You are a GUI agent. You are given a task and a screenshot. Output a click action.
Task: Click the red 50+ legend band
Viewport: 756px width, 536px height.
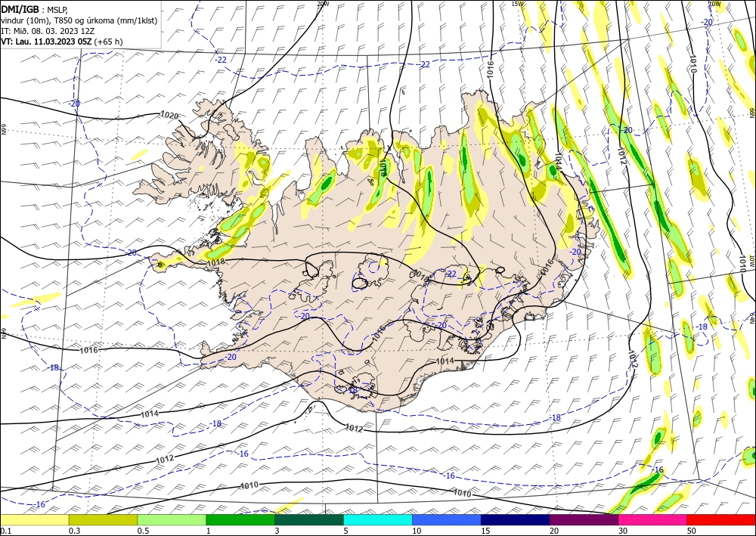point(721,519)
